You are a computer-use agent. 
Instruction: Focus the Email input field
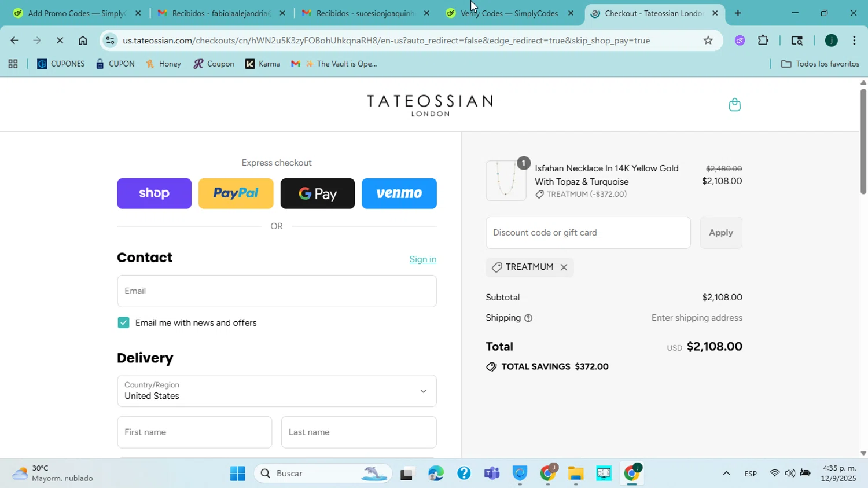click(277, 291)
